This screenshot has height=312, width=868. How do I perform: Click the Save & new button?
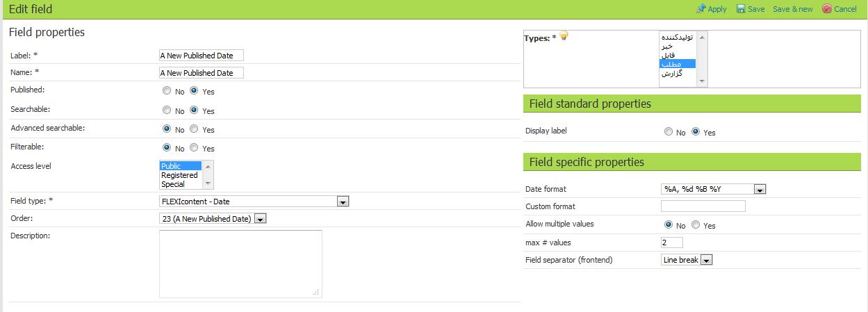click(x=792, y=9)
